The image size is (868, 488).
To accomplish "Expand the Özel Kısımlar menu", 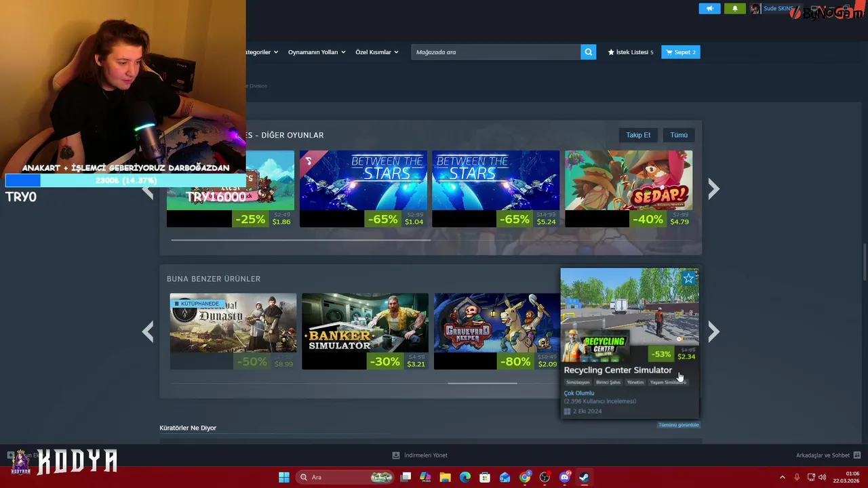I will point(377,52).
